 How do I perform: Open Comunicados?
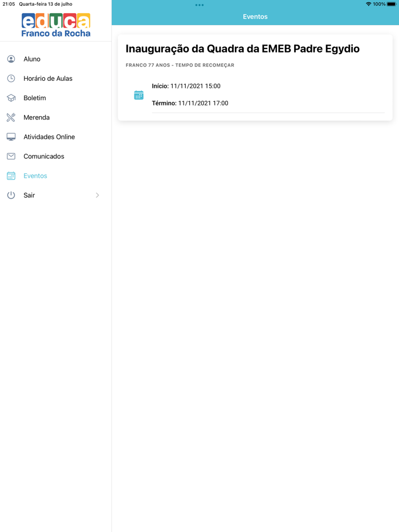(x=56, y=157)
